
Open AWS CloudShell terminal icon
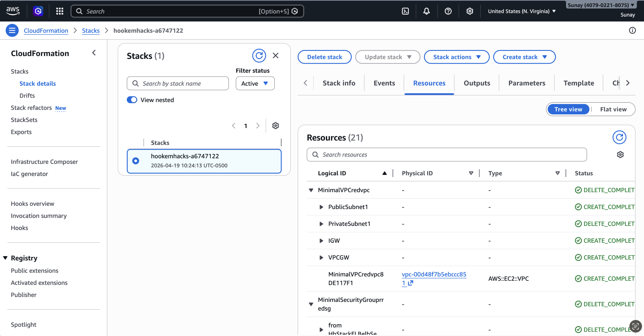pos(405,11)
